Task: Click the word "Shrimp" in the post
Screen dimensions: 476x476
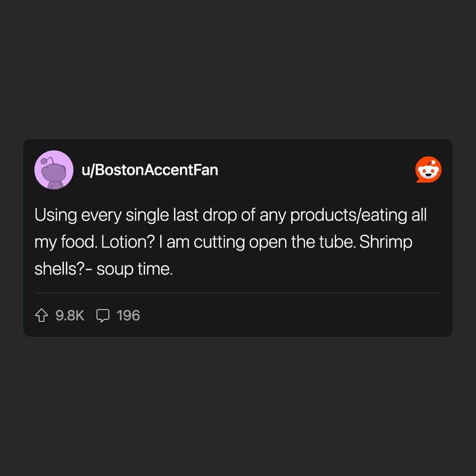Action: (386, 242)
